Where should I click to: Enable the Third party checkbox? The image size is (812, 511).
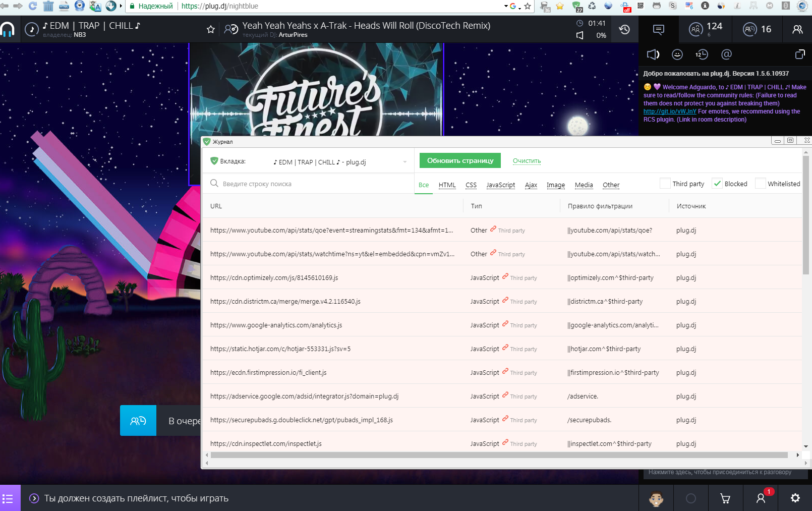click(x=665, y=184)
